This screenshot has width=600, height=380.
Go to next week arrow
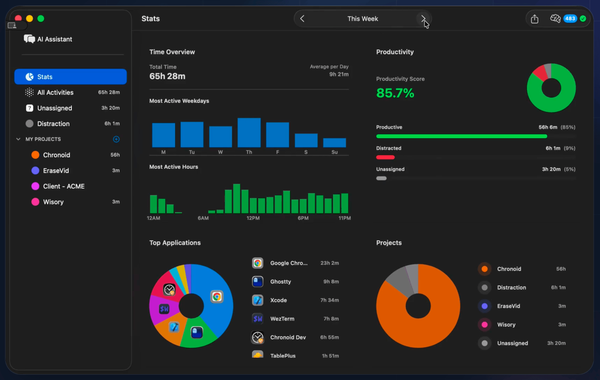click(x=423, y=19)
